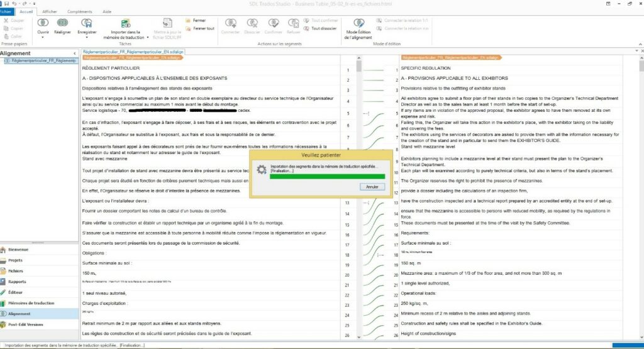Viewport: 644px width, 349px height.
Task: Click the Réaligner icon in the ribbon
Action: tap(62, 23)
